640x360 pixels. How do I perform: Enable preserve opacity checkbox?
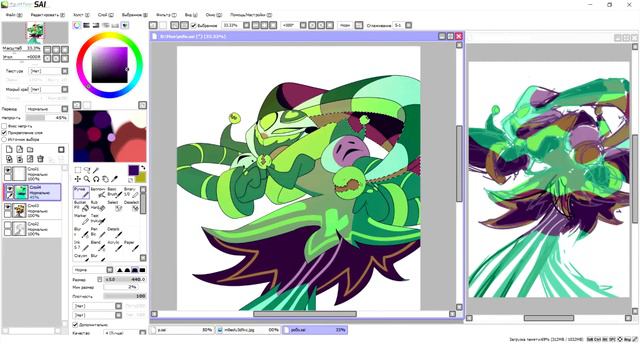pos(4,126)
